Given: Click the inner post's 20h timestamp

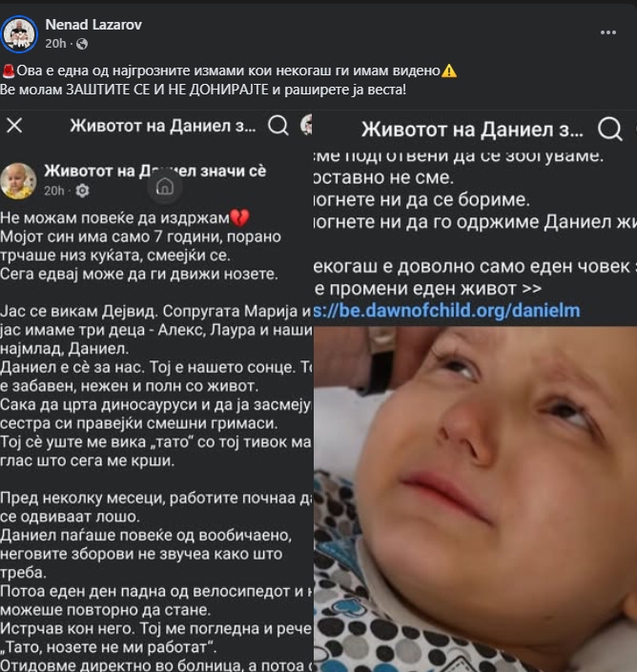Looking at the screenshot, I should click(x=54, y=191).
